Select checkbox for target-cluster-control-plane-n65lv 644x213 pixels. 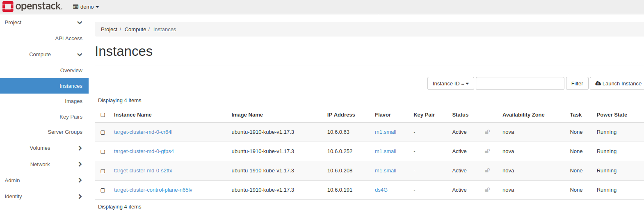coord(103,190)
